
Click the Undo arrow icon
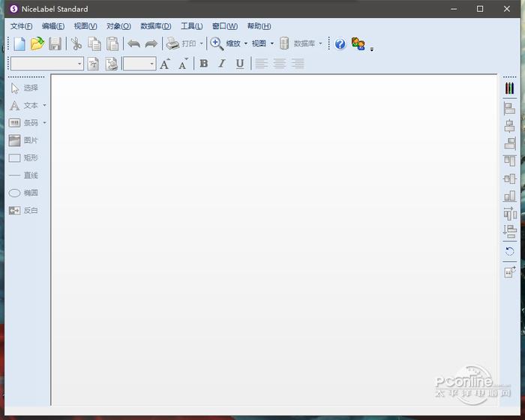[134, 44]
